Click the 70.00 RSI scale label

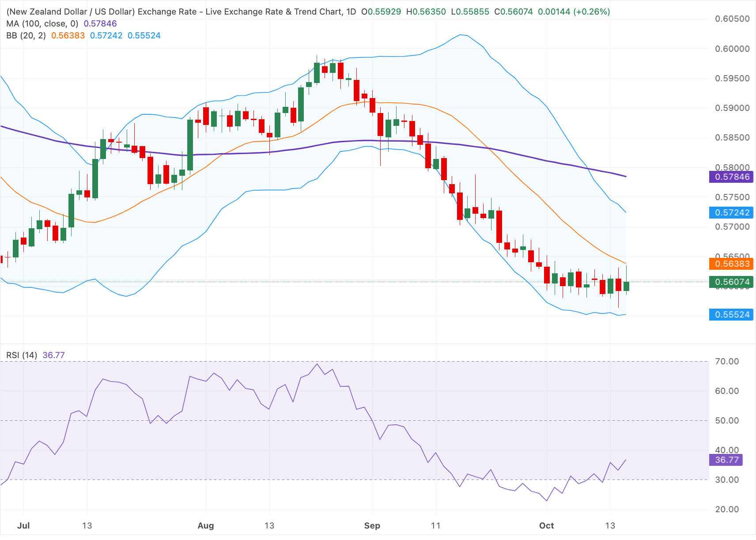tap(727, 362)
